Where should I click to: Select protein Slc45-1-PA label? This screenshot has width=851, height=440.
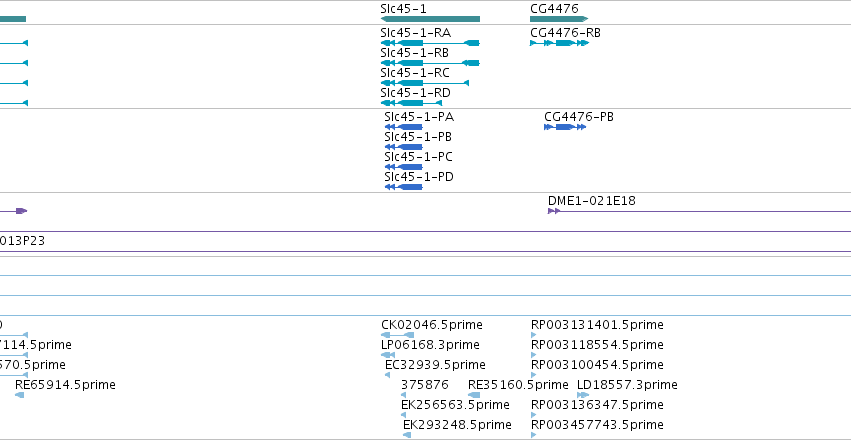pyautogui.click(x=419, y=117)
